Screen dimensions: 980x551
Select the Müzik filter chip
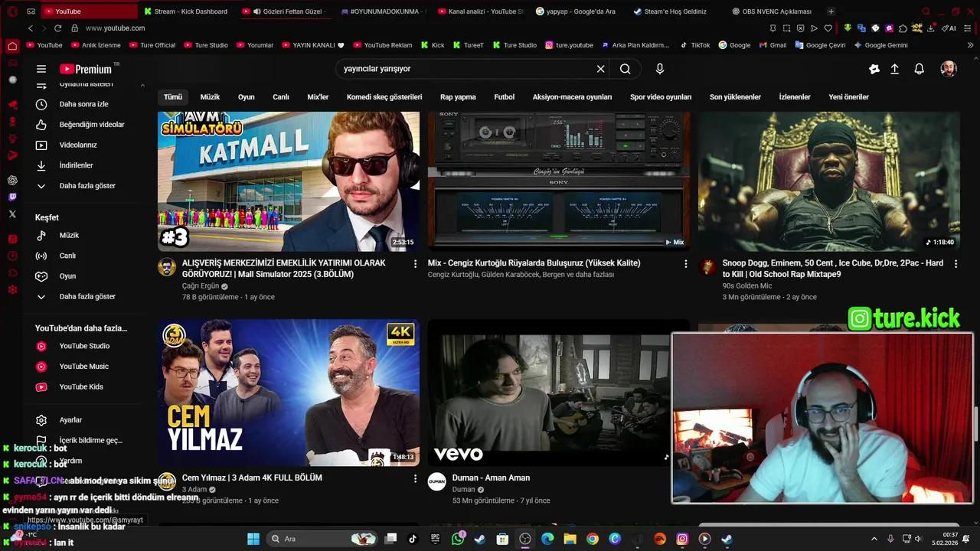tap(210, 97)
